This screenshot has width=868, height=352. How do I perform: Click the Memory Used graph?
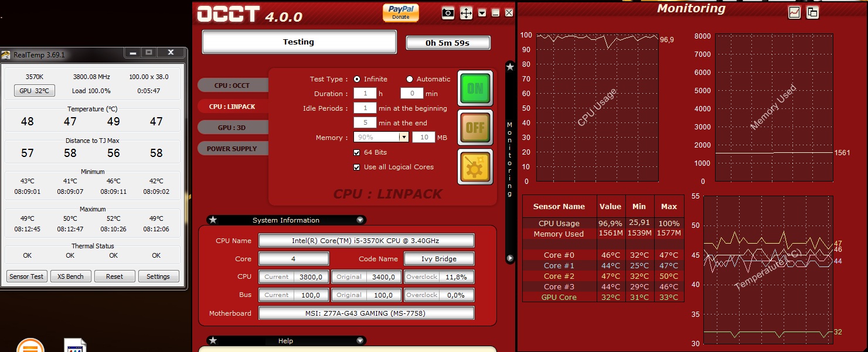[x=774, y=107]
